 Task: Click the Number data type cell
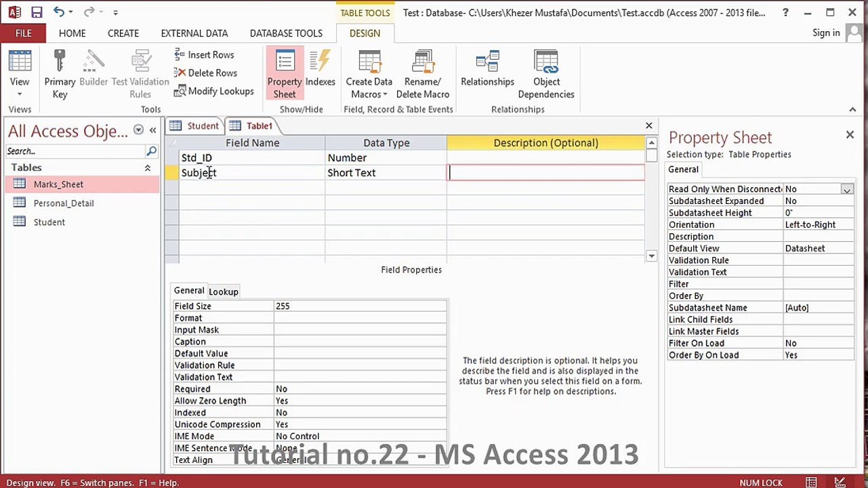(x=386, y=158)
